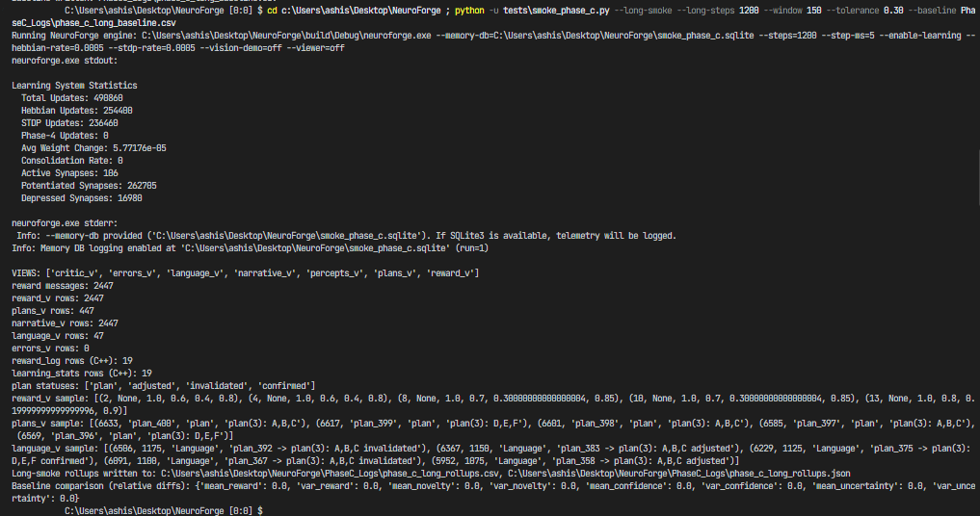This screenshot has width=980, height=516.
Task: Click the "reward_v sample:" label
Action: pyautogui.click(x=50, y=398)
